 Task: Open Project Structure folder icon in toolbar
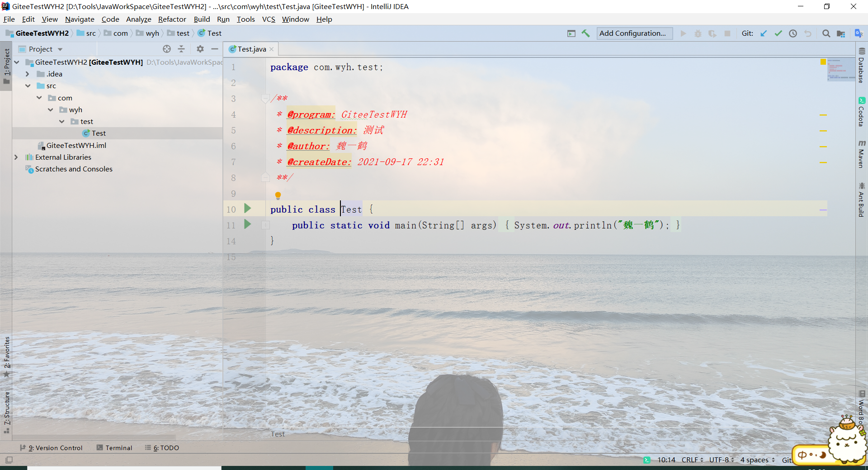[x=841, y=33]
